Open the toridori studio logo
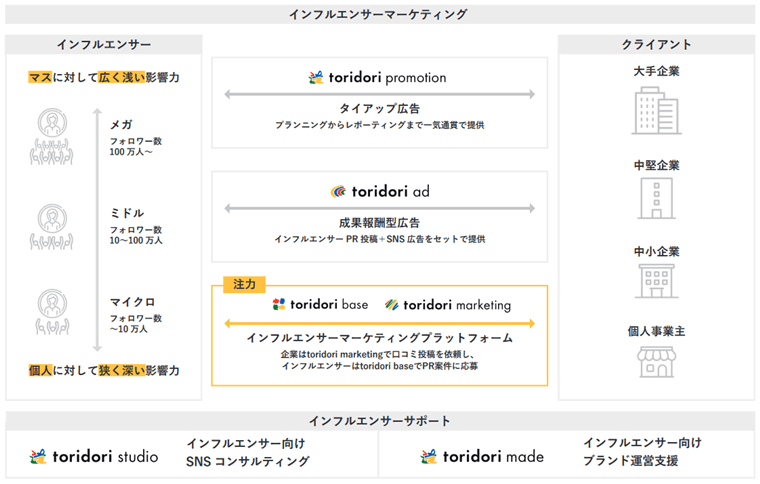This screenshot has width=760, height=484. pyautogui.click(x=94, y=456)
